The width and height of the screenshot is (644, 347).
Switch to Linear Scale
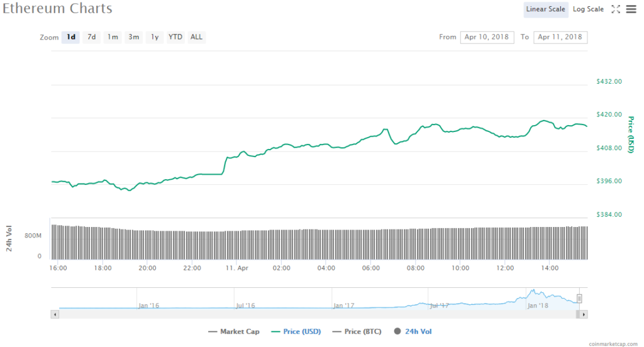[x=545, y=9]
